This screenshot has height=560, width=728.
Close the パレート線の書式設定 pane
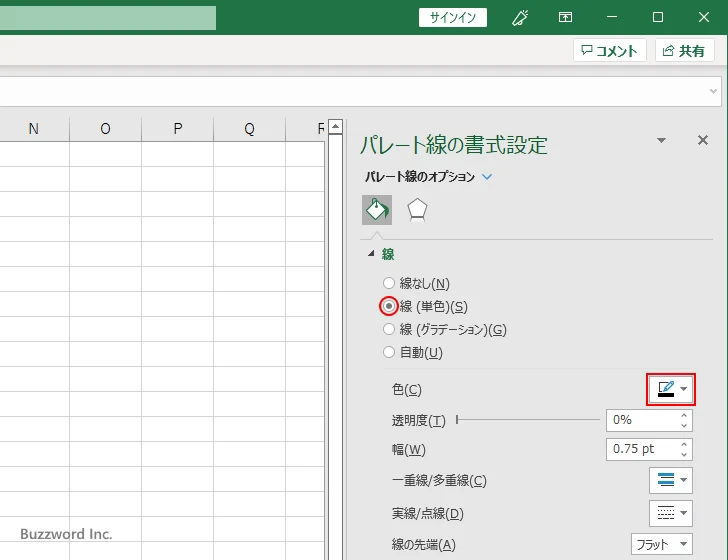click(x=703, y=140)
